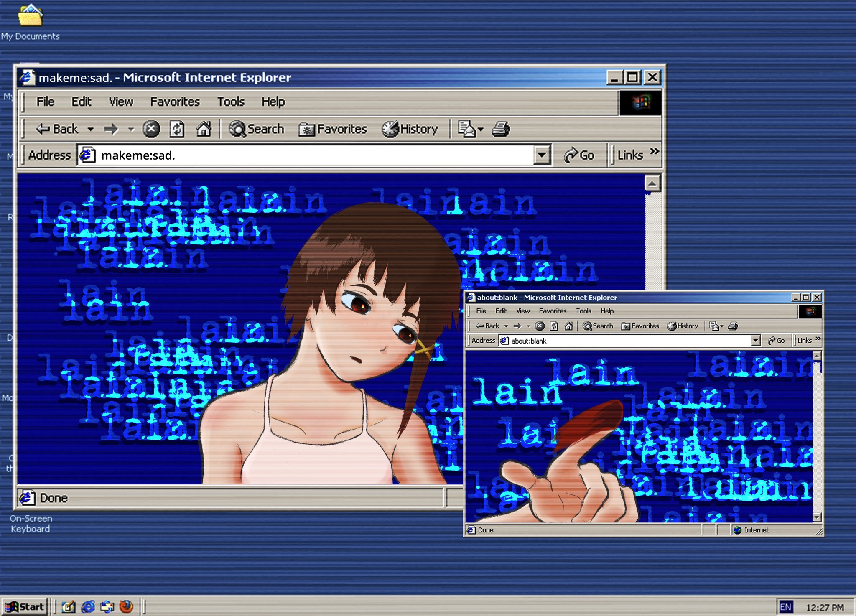Image resolution: width=856 pixels, height=616 pixels.
Task: Open History in about:blank window
Action: (683, 326)
